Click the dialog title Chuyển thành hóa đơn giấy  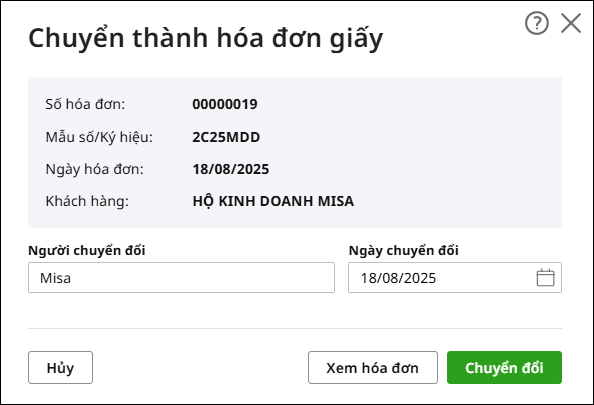coord(205,39)
